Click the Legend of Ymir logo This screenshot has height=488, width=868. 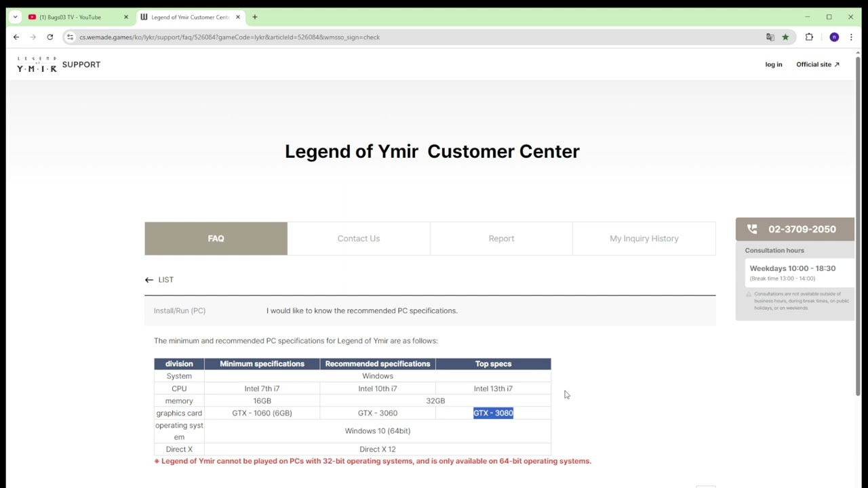37,64
